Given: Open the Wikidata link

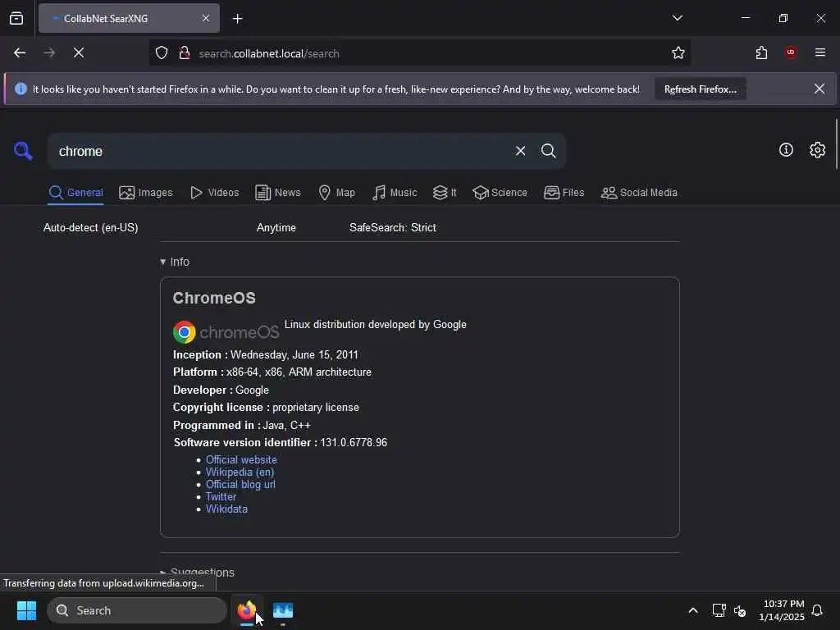Looking at the screenshot, I should click(226, 509).
